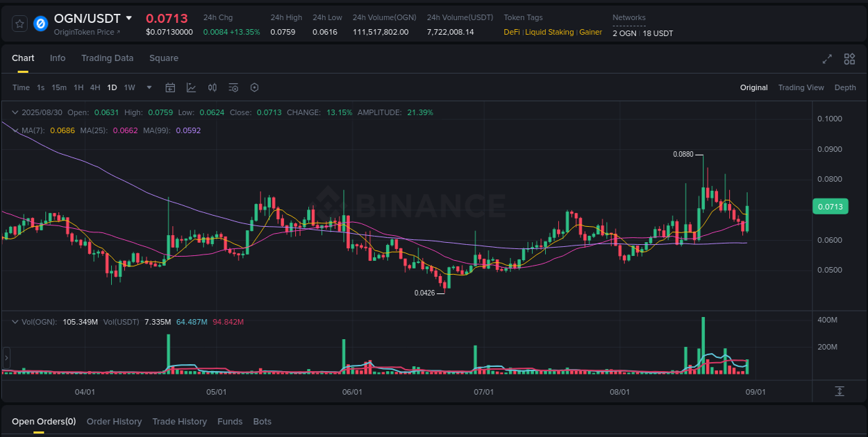Open chart display visibility settings

233,87
